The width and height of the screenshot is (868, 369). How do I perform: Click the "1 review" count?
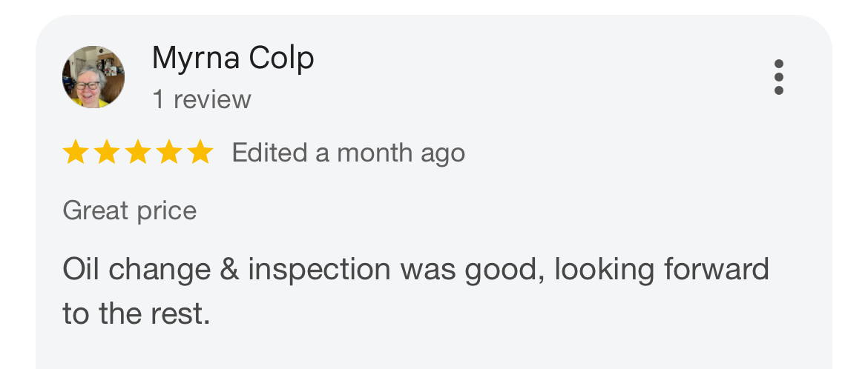202,99
